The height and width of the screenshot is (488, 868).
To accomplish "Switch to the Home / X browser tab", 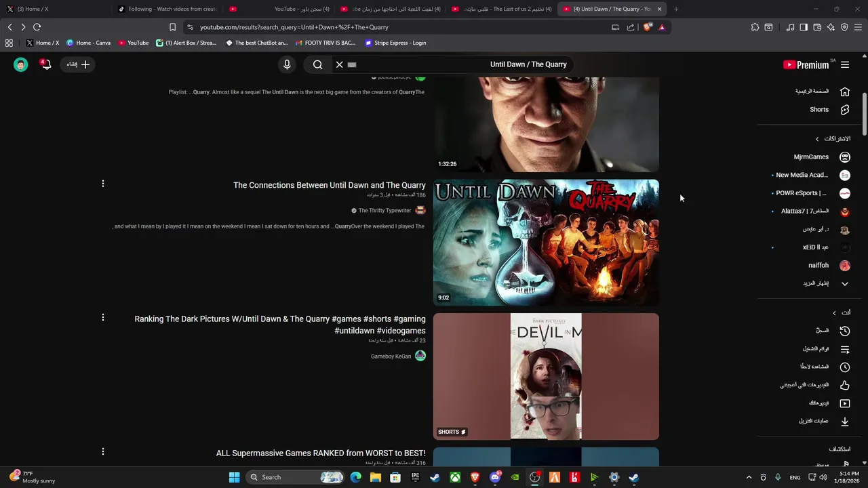I will 56,9.
